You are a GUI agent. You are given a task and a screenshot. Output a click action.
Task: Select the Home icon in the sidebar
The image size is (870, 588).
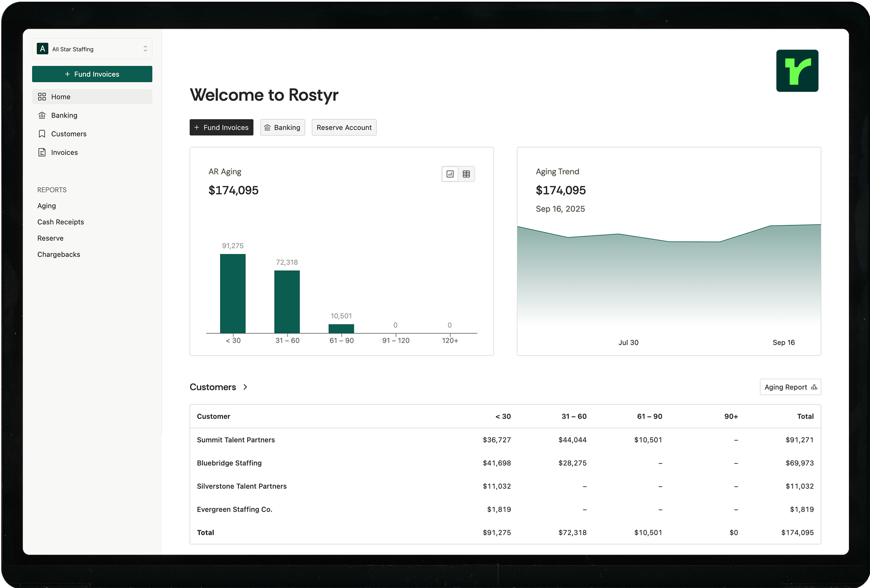(42, 96)
